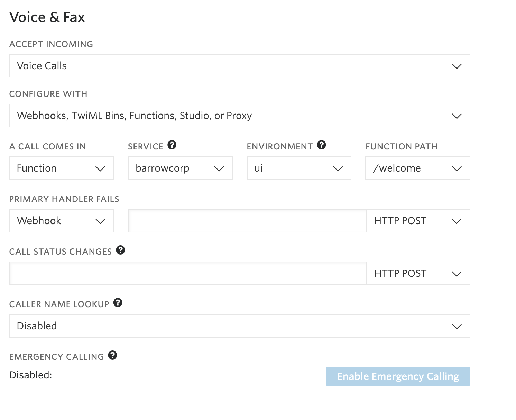
Task: Click the chevron arrow in Voice Calls select
Action: coord(457,66)
